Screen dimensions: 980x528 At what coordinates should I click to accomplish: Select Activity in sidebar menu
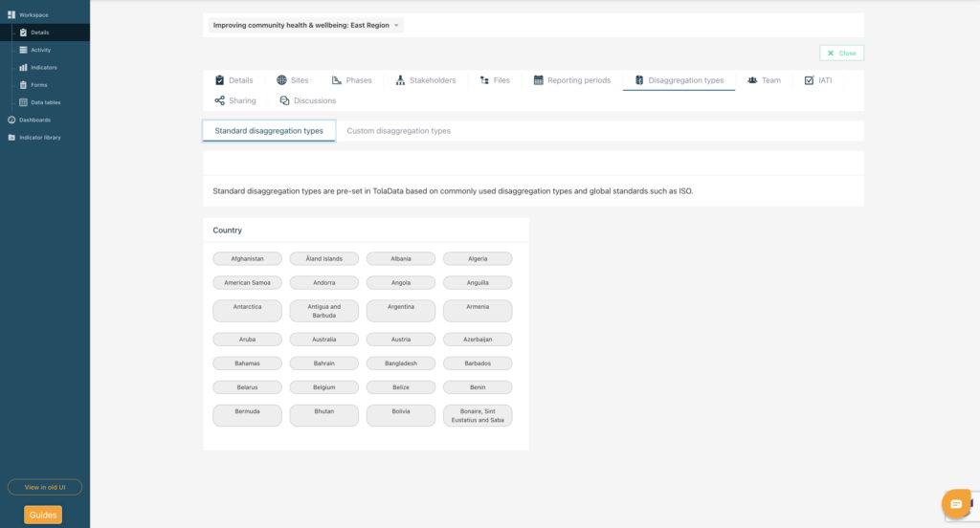click(x=40, y=50)
